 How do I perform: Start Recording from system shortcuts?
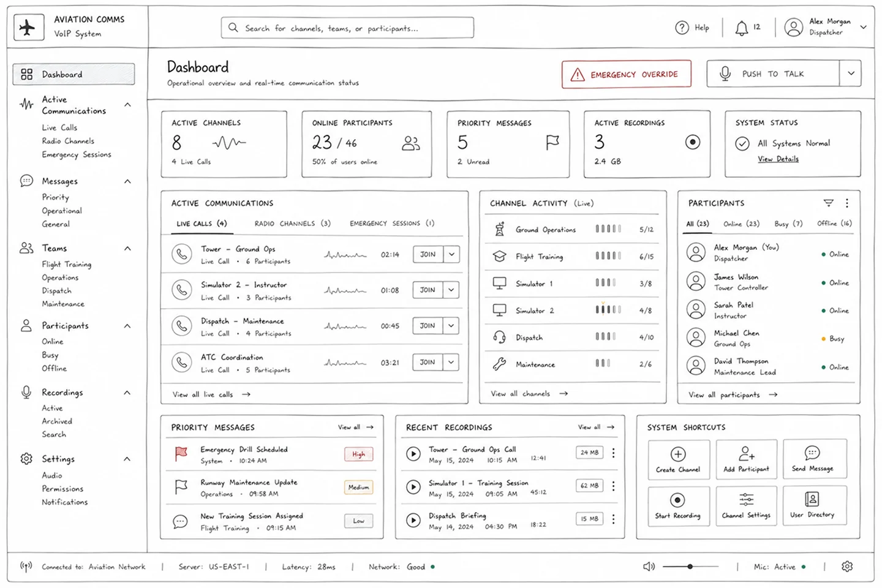tap(677, 507)
